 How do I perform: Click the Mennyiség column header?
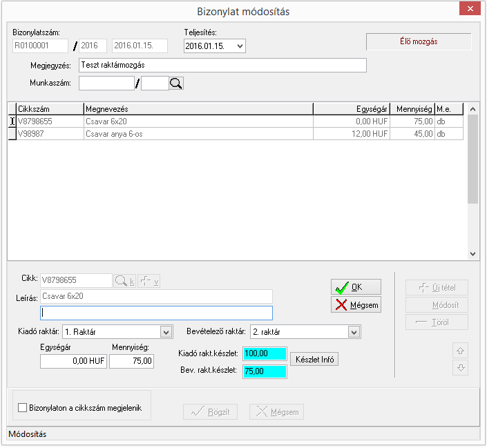[412, 109]
